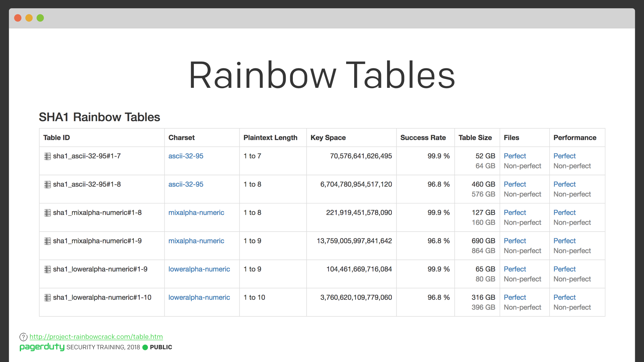Open Perfect files link for sha1_loweralpha-numeric#1-9
Screen dimensions: 644x362
tap(515, 269)
